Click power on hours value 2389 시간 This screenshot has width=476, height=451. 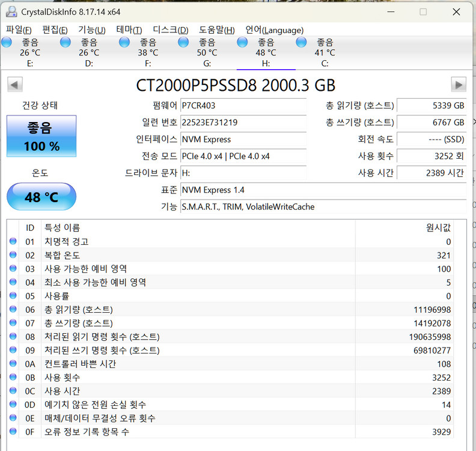pyautogui.click(x=432, y=173)
